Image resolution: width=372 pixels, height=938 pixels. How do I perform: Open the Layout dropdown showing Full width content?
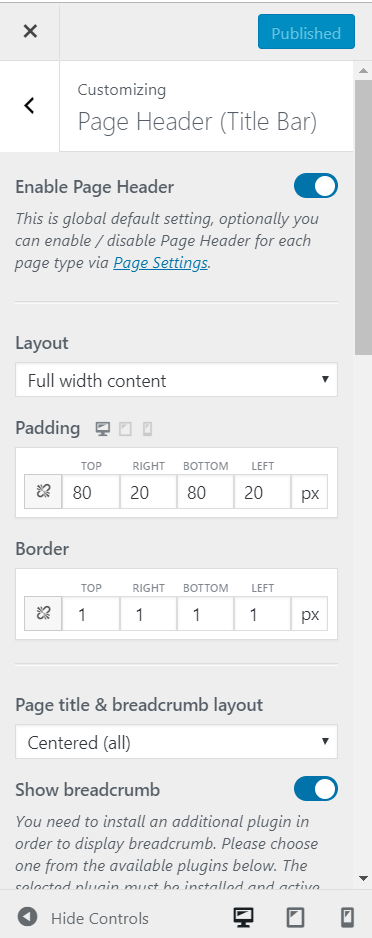point(176,380)
